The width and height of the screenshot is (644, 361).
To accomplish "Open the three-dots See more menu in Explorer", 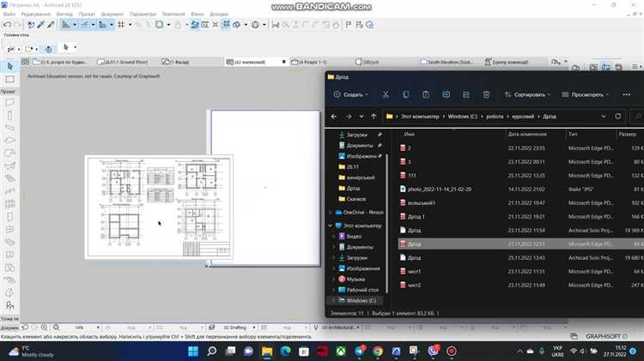I will pyautogui.click(x=626, y=95).
